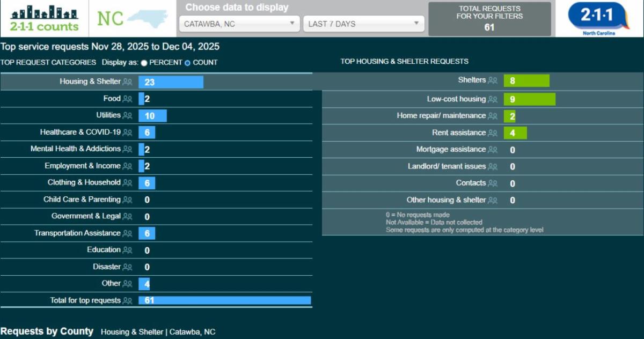
Task: Select the COUNT display option
Action: (x=187, y=63)
